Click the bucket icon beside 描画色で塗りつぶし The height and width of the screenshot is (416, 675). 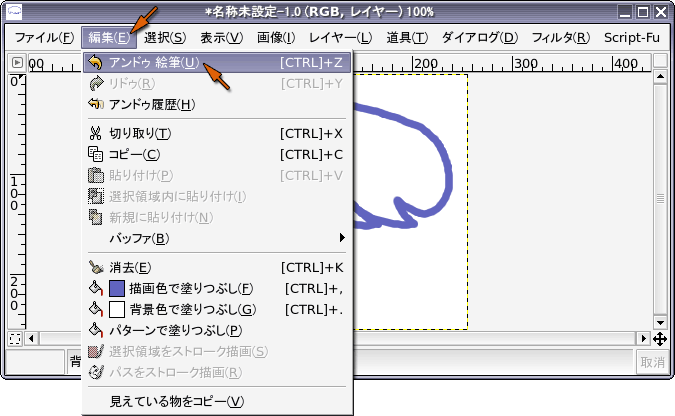coord(96,288)
